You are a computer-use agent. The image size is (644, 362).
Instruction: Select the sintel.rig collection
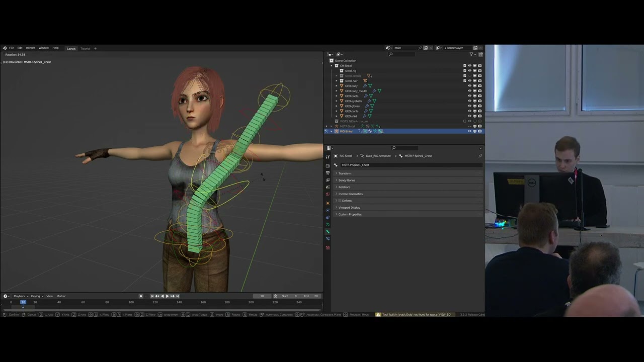(351, 71)
